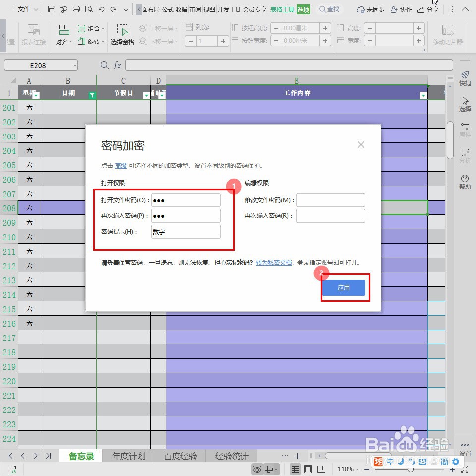Viewport: 476px width, 476px height.
Task: Add a new sheet with plus icon
Action: (x=297, y=456)
